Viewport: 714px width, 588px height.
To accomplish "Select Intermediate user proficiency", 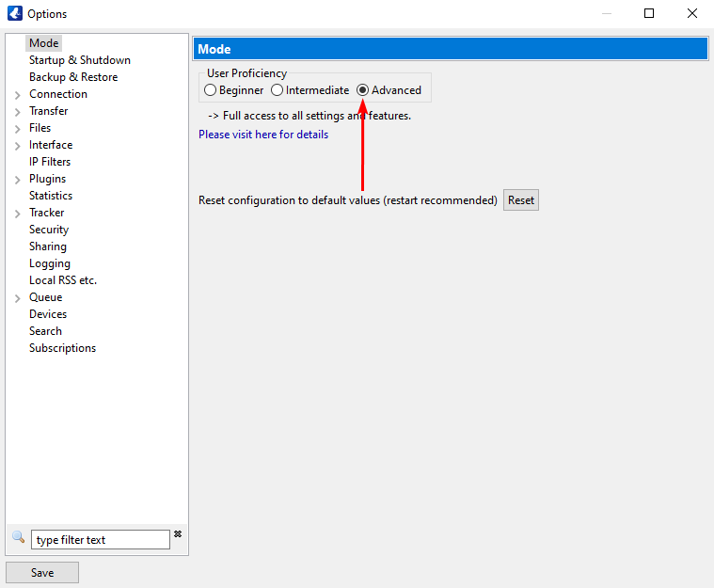I will coord(277,90).
